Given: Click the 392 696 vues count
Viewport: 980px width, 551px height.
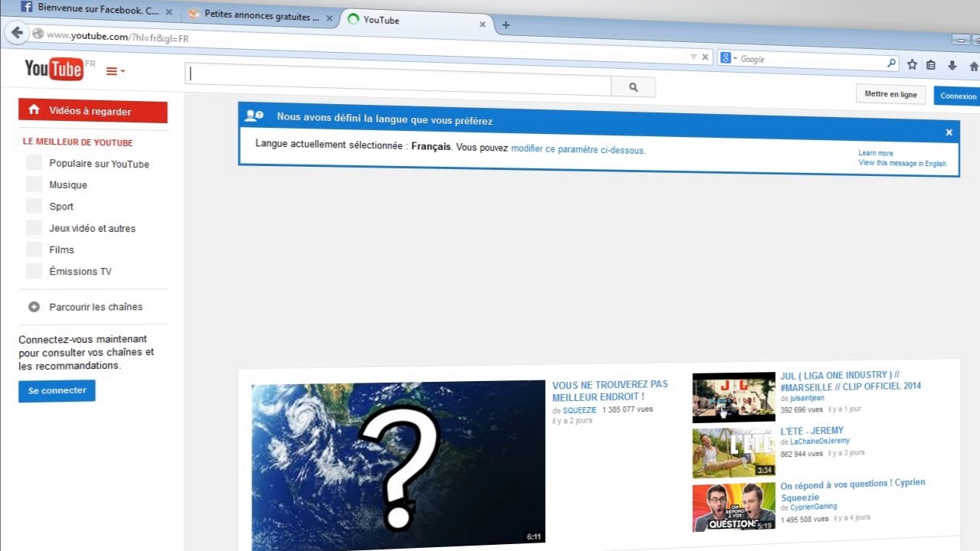Looking at the screenshot, I should click(x=802, y=409).
